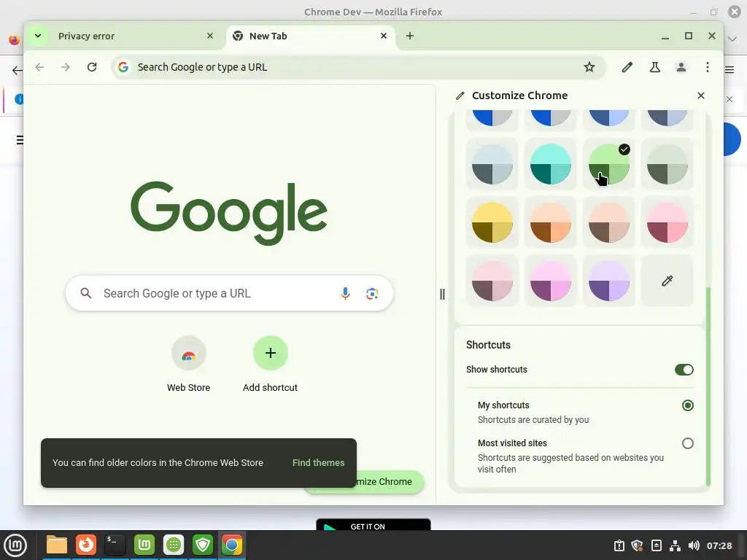Click the side panel resize handle
The height and width of the screenshot is (560, 747).
tap(442, 295)
